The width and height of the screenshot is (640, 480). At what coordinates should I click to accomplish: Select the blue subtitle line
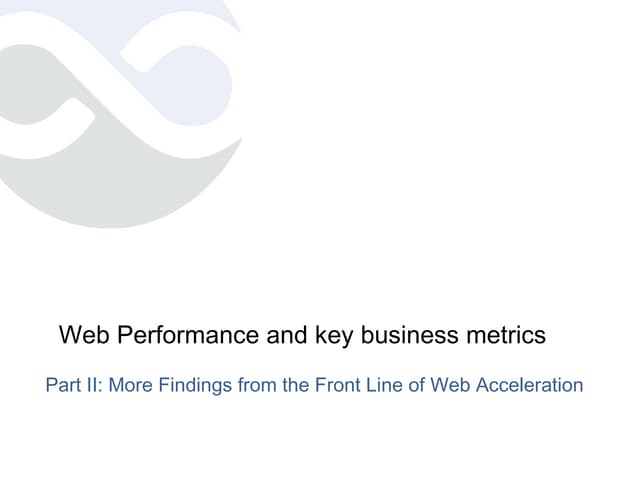(314, 385)
